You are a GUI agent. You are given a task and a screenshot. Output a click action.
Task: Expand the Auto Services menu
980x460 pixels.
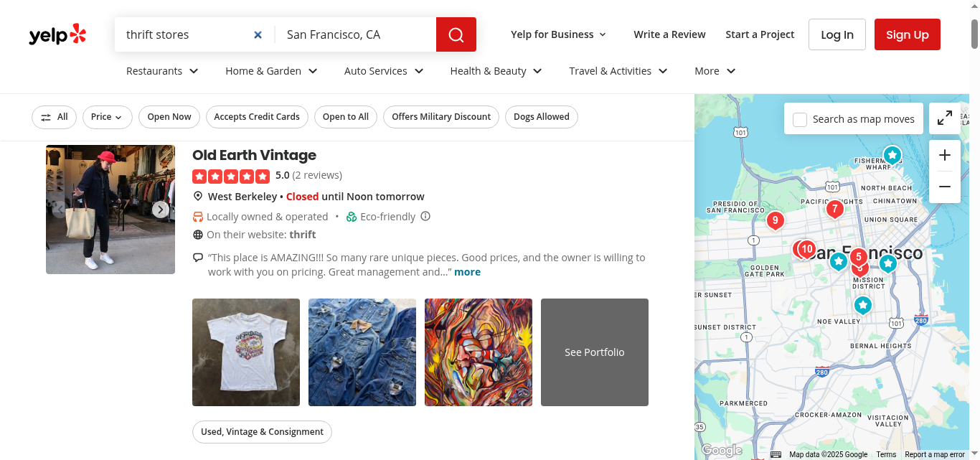[384, 71]
